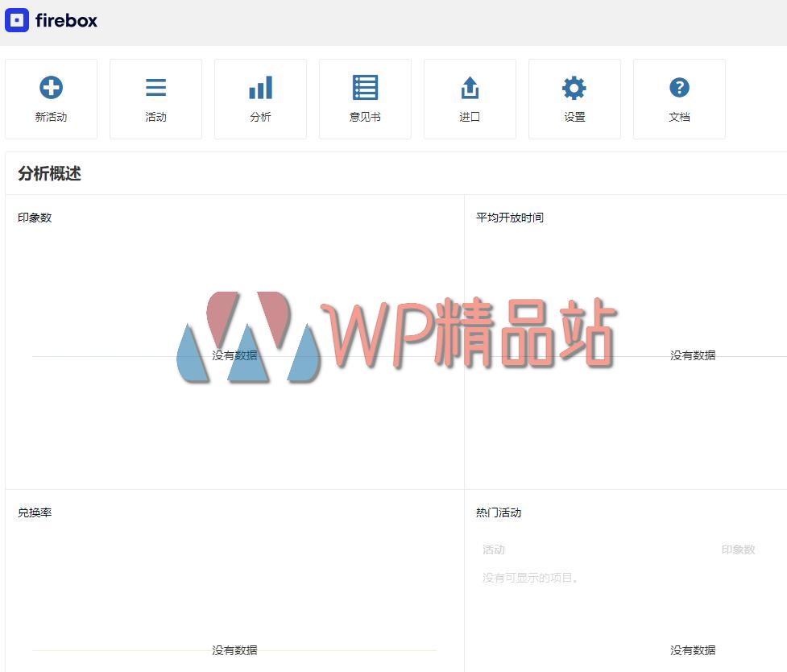This screenshot has width=787, height=672.
Task: Click the firebox logo icon
Action: tap(17, 21)
